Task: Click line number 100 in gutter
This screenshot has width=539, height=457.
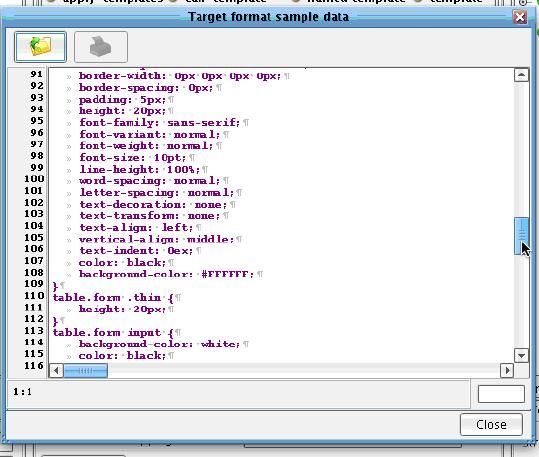Action: [34, 179]
